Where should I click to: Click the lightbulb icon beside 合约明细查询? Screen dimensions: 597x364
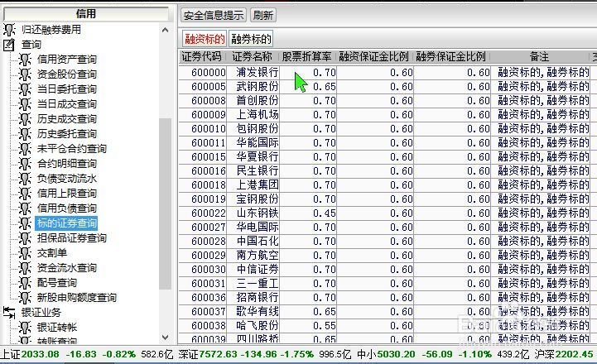click(x=25, y=164)
